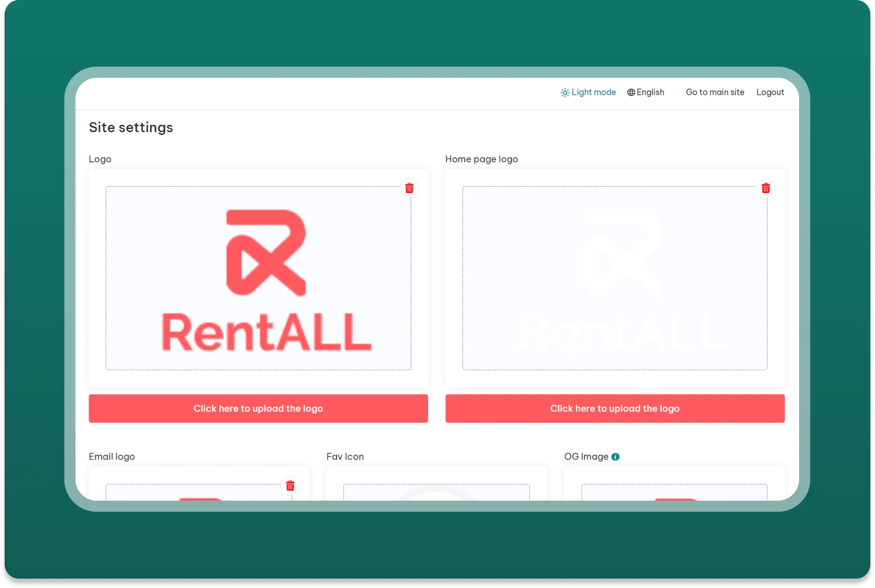Image resolution: width=875 pixels, height=588 pixels.
Task: Click the 'Email logo' label
Action: (112, 457)
